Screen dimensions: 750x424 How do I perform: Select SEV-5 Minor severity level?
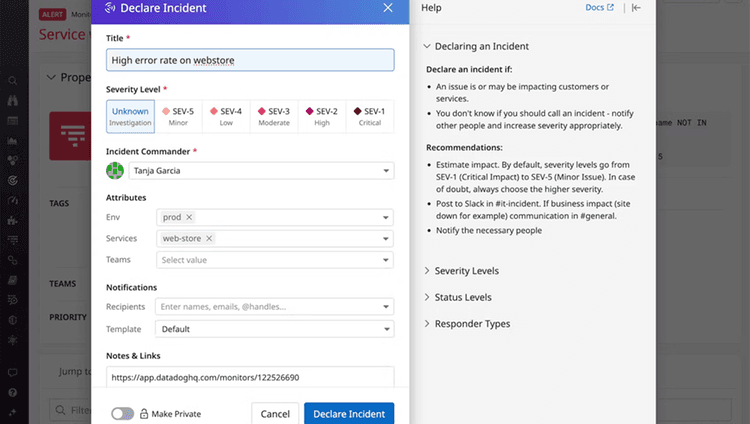click(178, 116)
